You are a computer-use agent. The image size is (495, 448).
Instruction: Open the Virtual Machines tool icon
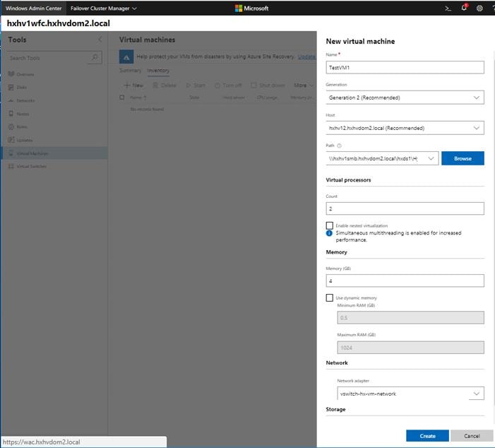(11, 153)
